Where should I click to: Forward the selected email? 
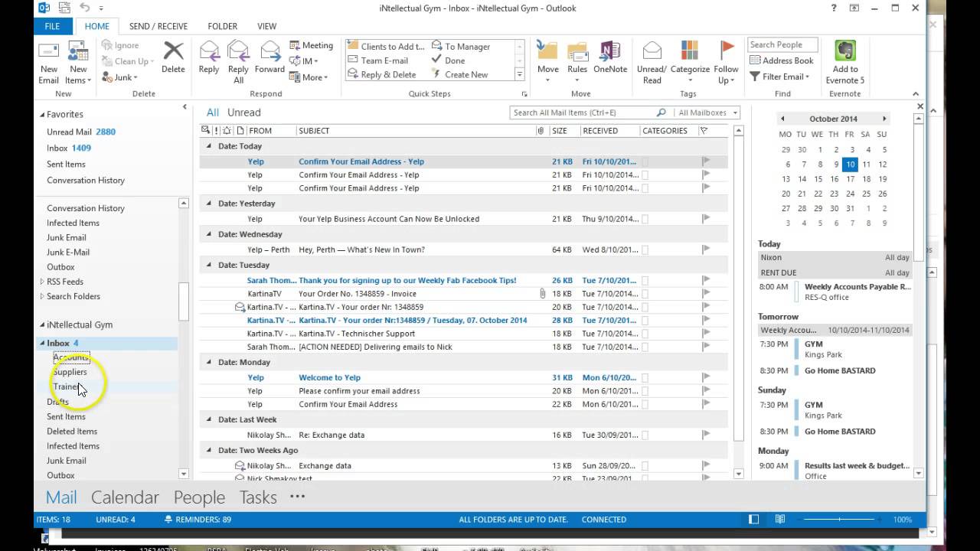(269, 57)
